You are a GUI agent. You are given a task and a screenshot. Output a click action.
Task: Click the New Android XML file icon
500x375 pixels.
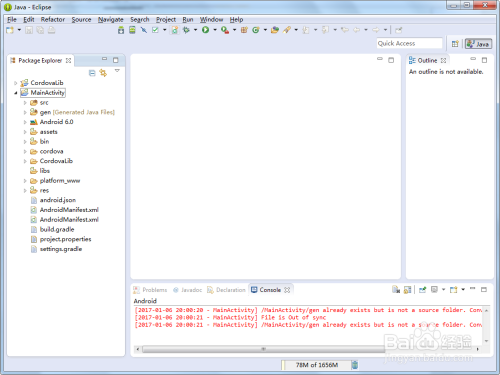[x=175, y=30]
